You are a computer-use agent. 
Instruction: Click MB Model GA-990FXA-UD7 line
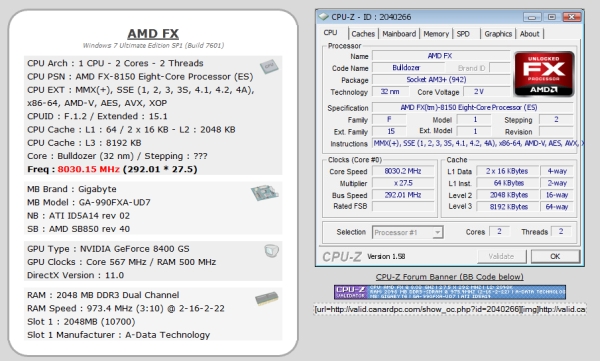click(x=89, y=202)
